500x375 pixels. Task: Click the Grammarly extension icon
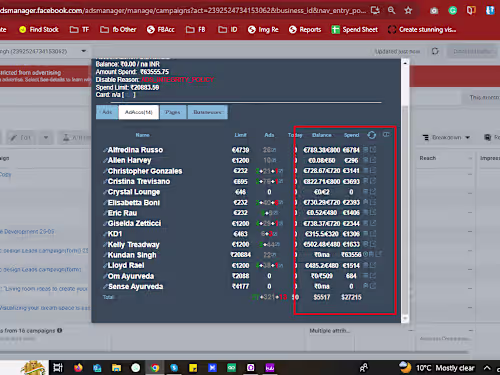pos(453,11)
